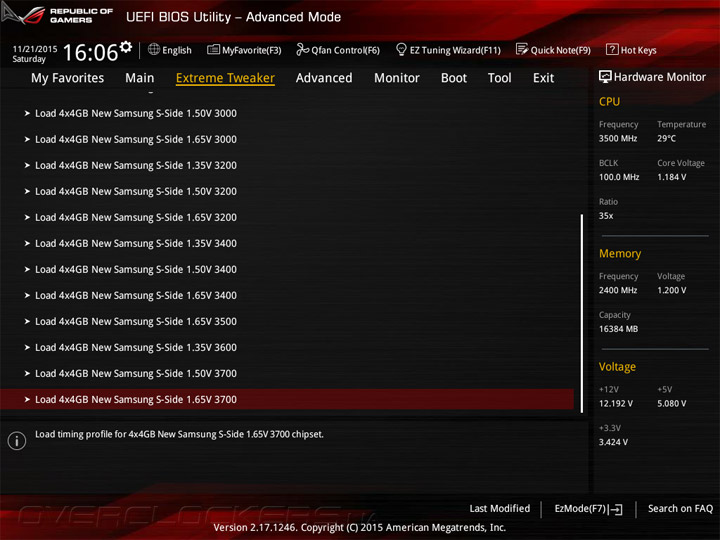
Task: Select the Extreme Tweaker tab
Action: 225,78
